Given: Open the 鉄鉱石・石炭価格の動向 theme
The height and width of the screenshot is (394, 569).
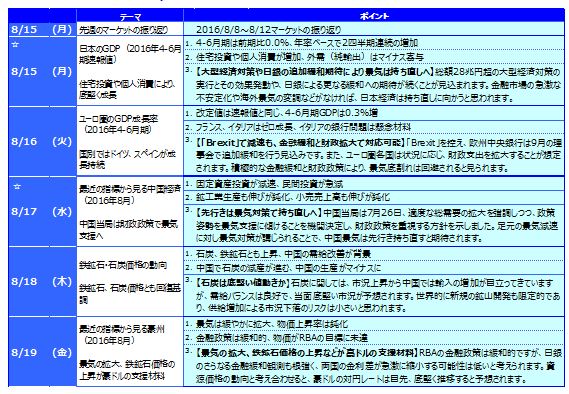Looking at the screenshot, I should tap(123, 265).
